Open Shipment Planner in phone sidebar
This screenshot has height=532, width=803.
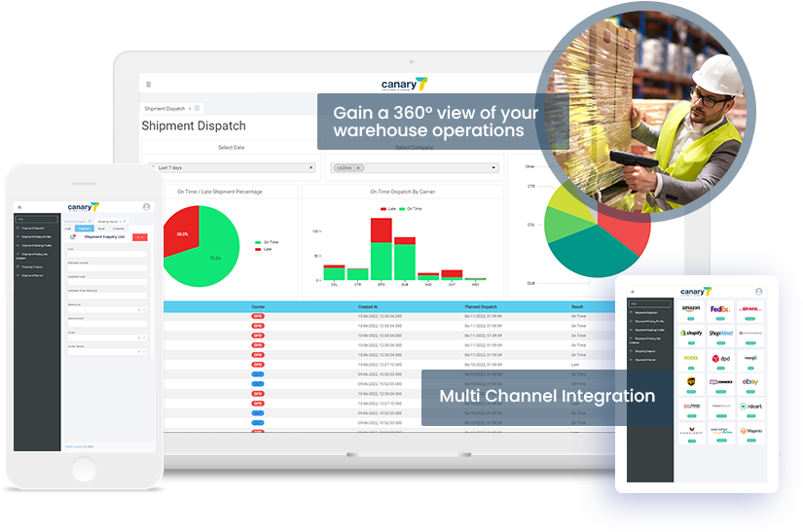pyautogui.click(x=30, y=275)
